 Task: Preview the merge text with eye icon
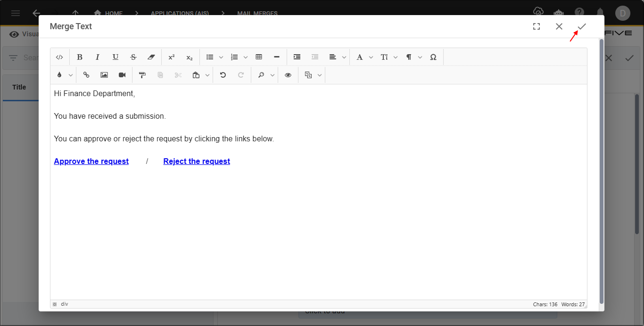288,75
